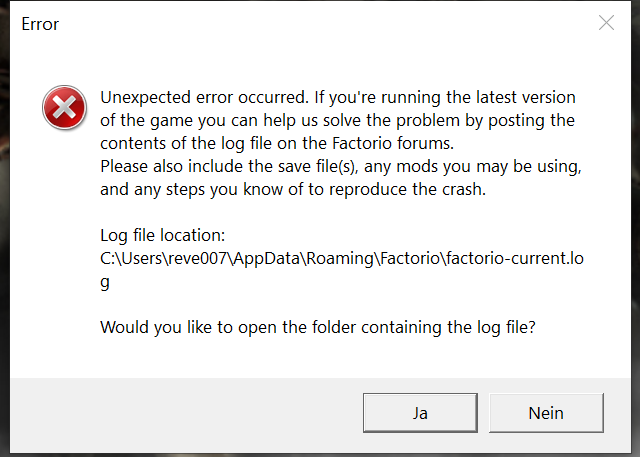Click "factorio-current.lo" in the log path
Viewport: 640px width, 457px height.
tap(510, 259)
